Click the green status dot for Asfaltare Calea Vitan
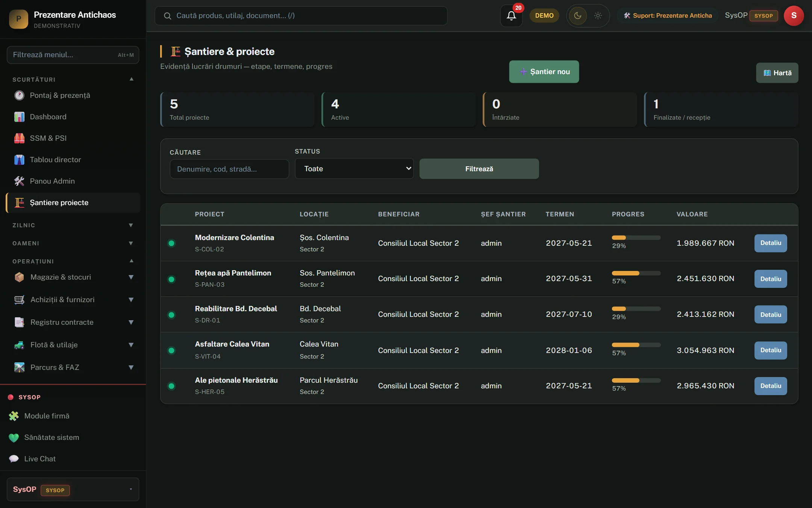The width and height of the screenshot is (812, 508). point(171,351)
